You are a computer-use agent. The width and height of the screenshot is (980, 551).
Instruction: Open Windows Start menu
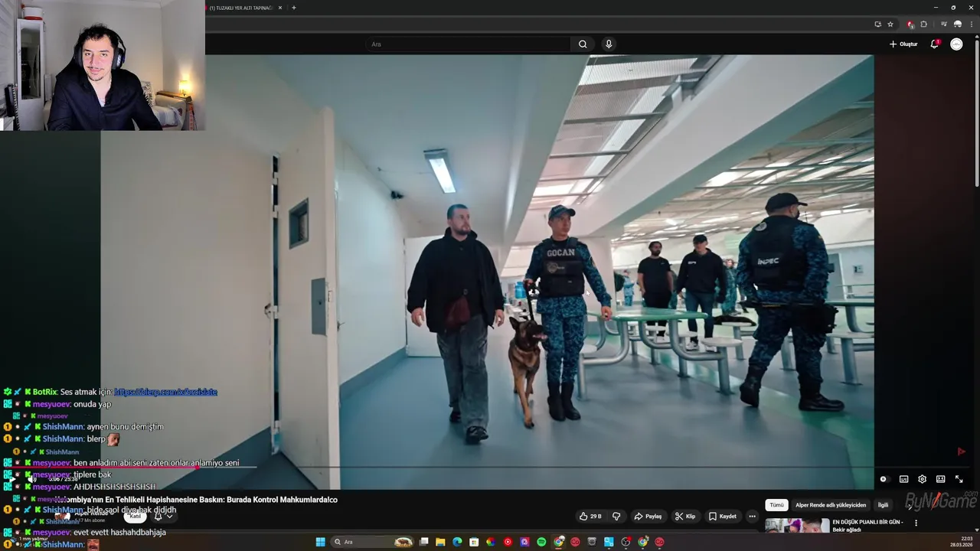coord(320,542)
